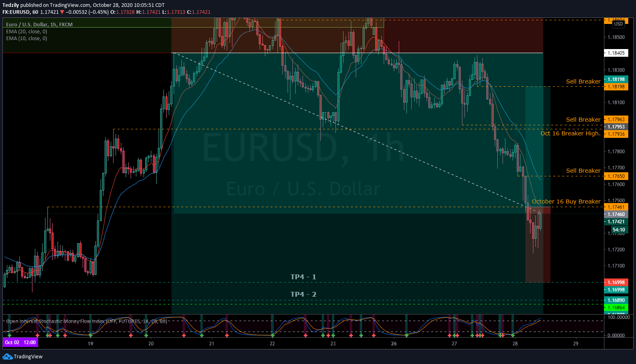
Task: Click date 29 on the time axis
Action: [x=576, y=343]
